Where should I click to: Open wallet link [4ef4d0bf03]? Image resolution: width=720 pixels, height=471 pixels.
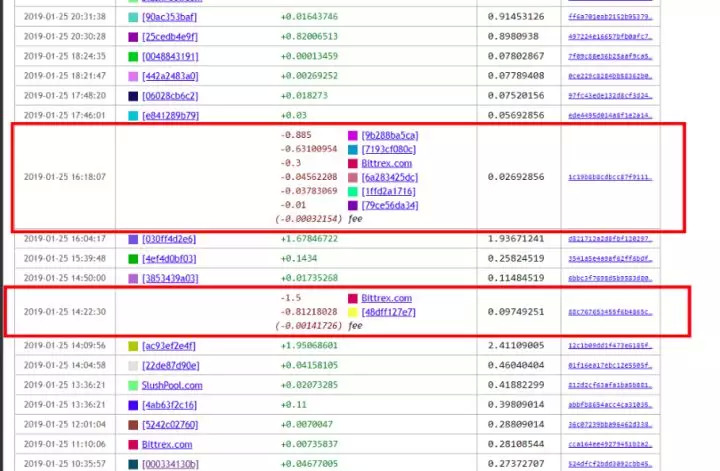point(169,259)
